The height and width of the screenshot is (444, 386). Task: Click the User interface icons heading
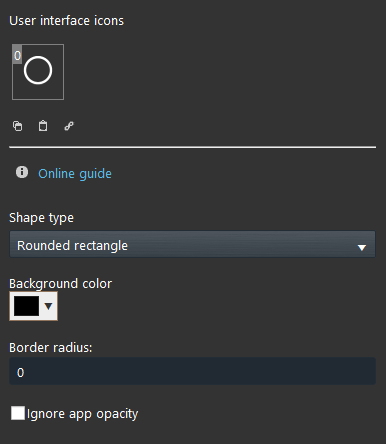point(66,21)
